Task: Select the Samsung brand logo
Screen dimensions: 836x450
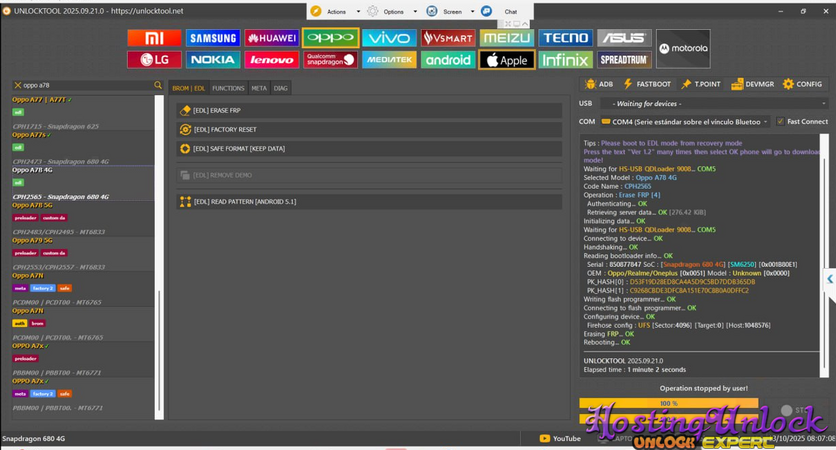Action: point(213,38)
